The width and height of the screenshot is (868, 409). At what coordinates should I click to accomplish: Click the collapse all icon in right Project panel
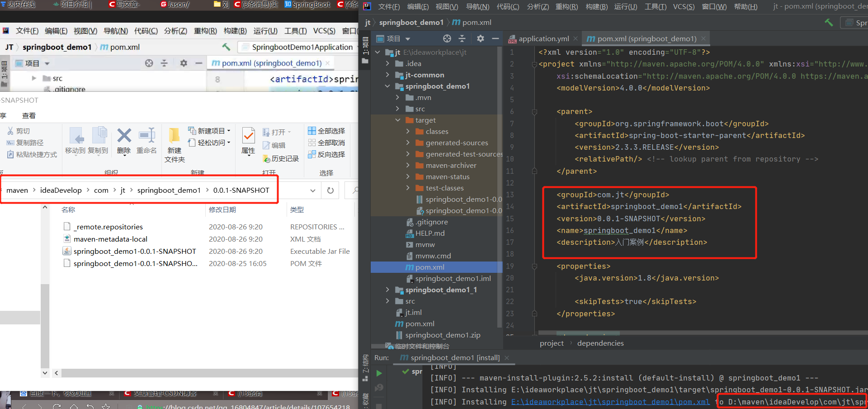point(462,38)
